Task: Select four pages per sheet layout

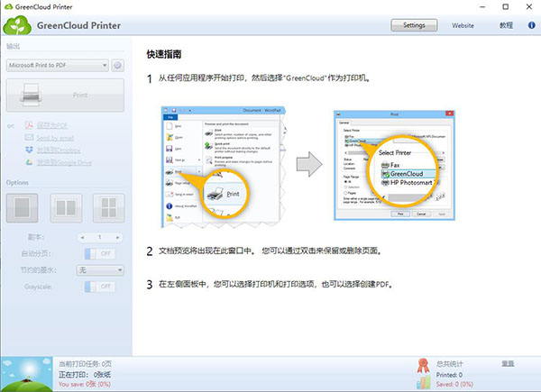Action: (109, 208)
